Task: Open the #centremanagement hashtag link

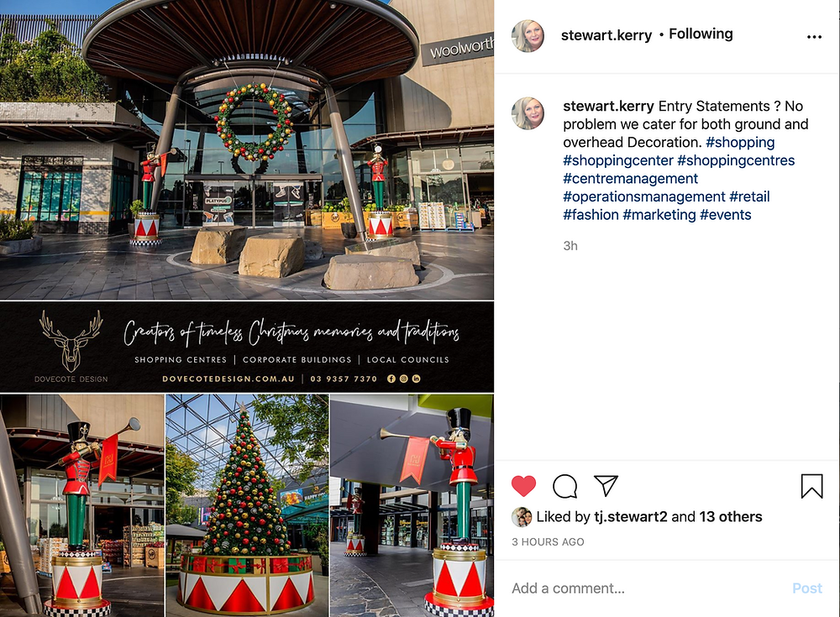Action: click(630, 178)
